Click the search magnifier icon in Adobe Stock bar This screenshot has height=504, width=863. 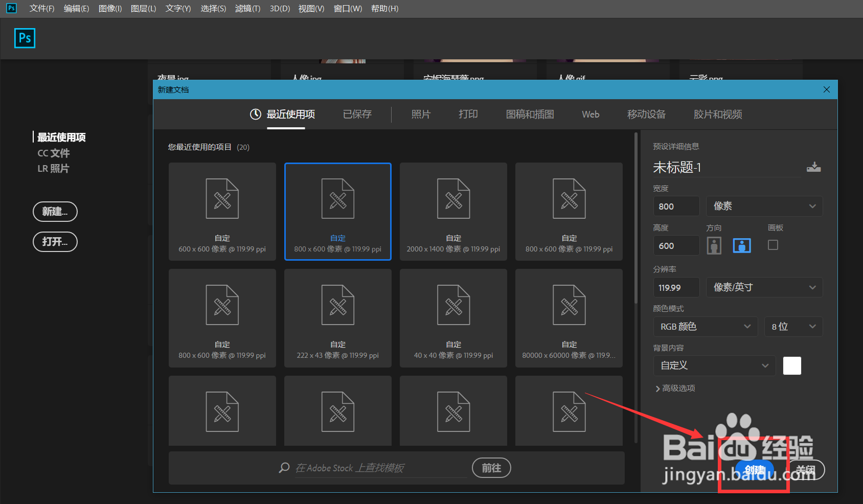pos(284,468)
